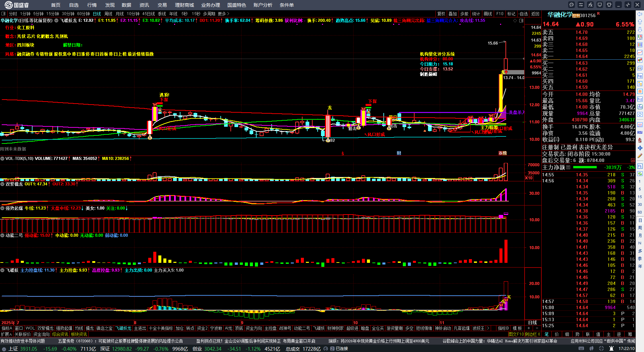Viewport: 644px width, 352px height.
Task: Open the VOL-TDX indicator dropdown circle
Action: tap(2, 159)
